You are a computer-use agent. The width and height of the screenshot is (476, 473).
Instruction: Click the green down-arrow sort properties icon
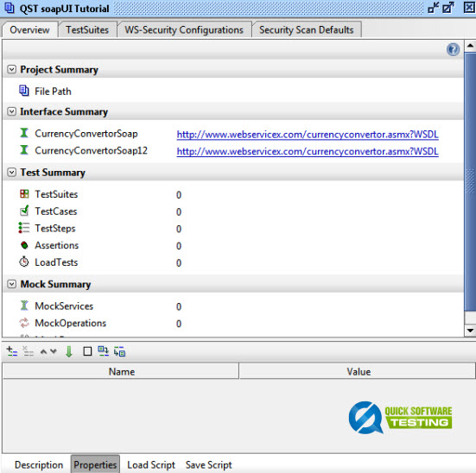[x=69, y=351]
